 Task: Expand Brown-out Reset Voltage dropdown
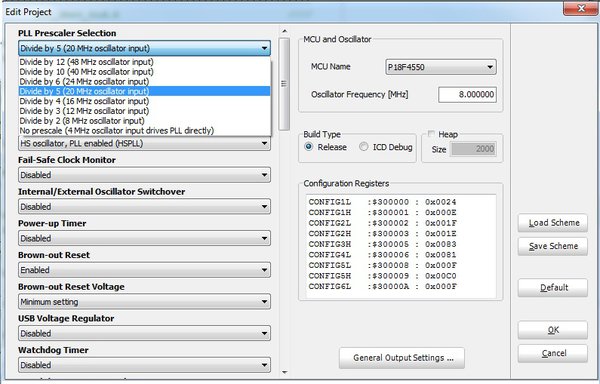144,302
